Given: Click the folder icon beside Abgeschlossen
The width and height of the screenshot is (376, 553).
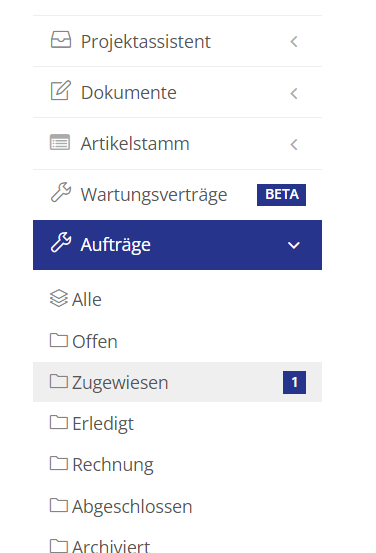Looking at the screenshot, I should (59, 505).
